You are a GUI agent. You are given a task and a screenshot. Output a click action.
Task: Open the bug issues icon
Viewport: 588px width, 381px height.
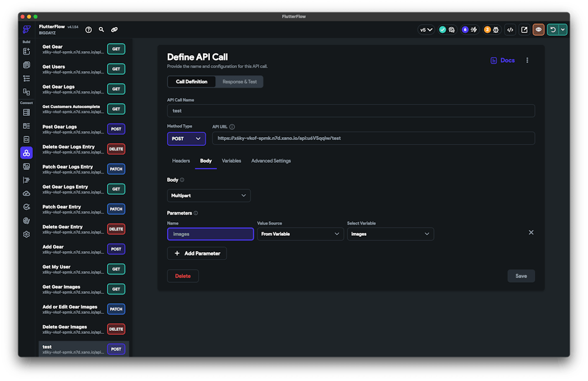pyautogui.click(x=496, y=29)
